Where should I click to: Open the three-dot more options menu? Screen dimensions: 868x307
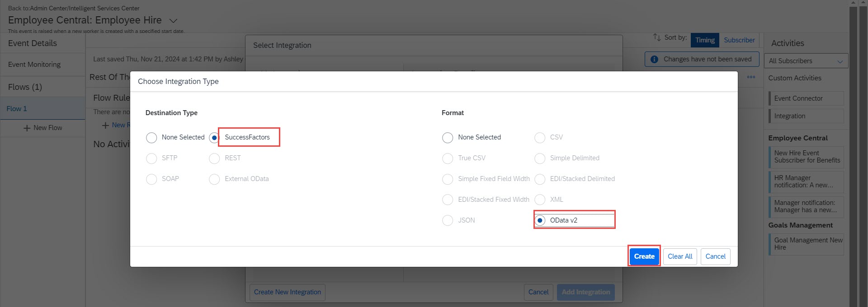point(751,77)
